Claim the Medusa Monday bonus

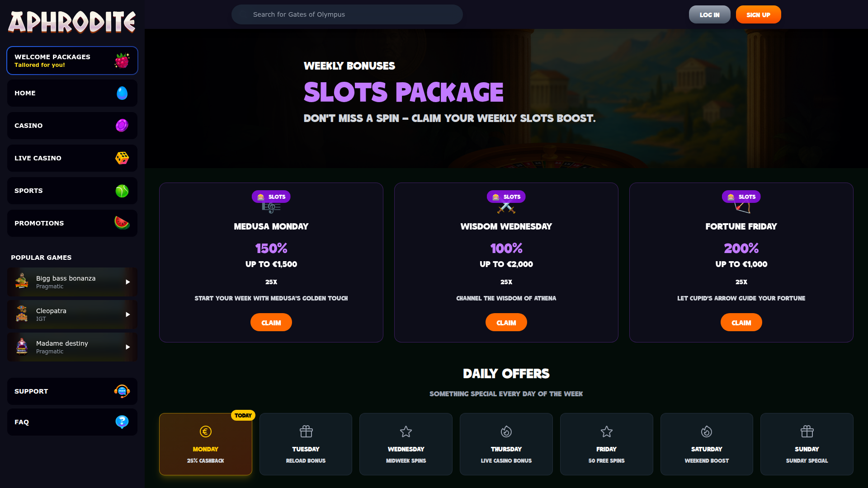coord(271,323)
